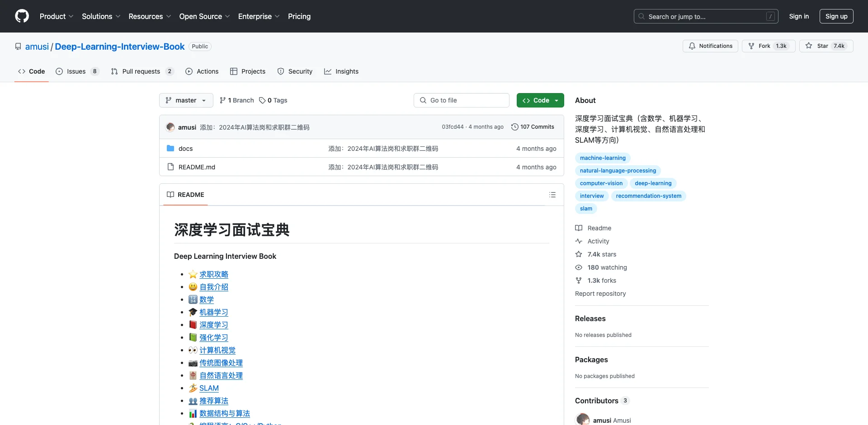
Task: Open the Enterprise dropdown menu
Action: coord(259,16)
